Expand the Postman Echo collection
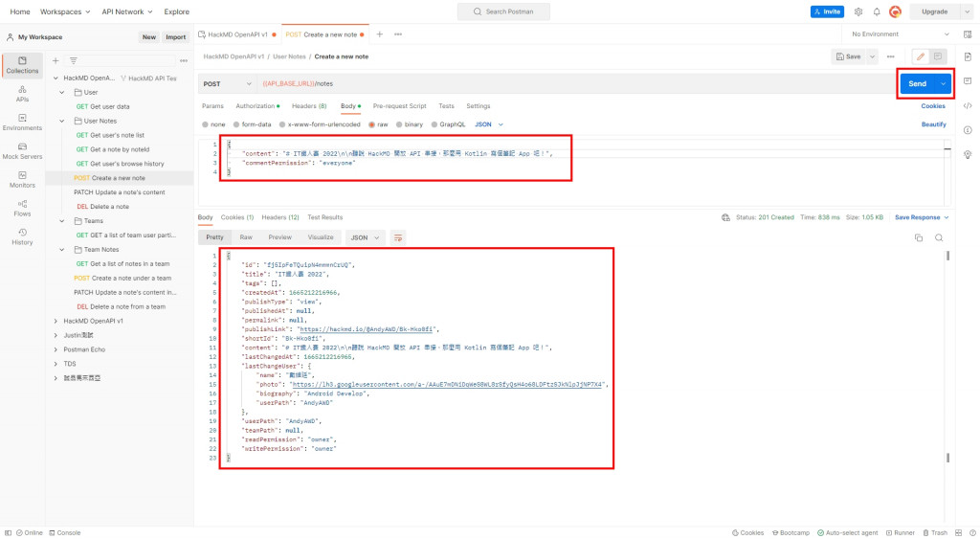The image size is (980, 539). coord(55,349)
